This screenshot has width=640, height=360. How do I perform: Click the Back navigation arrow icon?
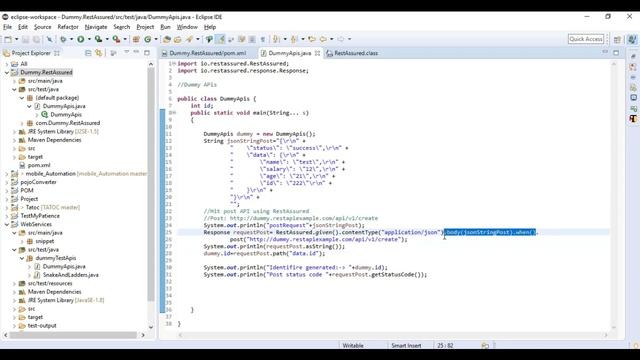pyautogui.click(x=323, y=39)
